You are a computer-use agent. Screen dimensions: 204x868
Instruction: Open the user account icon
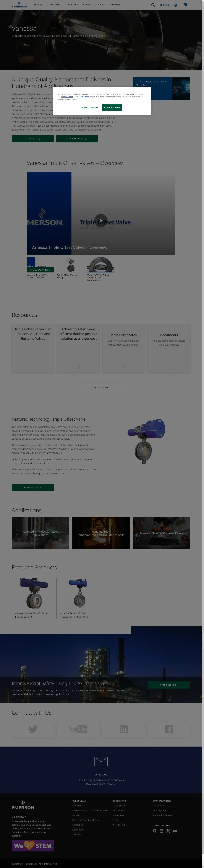pyautogui.click(x=176, y=5)
